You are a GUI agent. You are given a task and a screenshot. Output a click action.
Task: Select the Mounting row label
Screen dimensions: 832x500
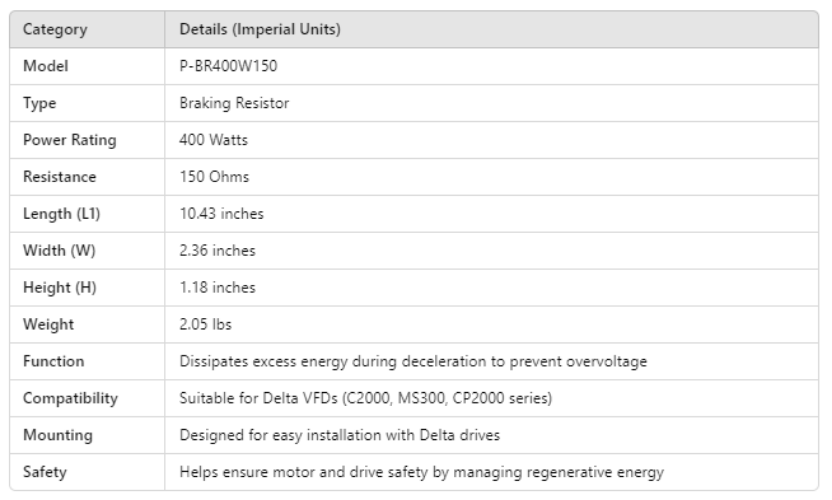pos(57,436)
